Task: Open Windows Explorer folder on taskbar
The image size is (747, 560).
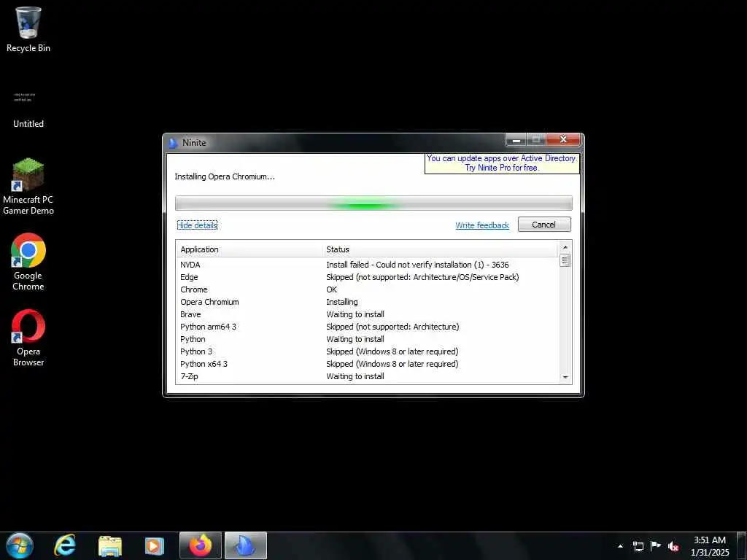Action: 110,545
